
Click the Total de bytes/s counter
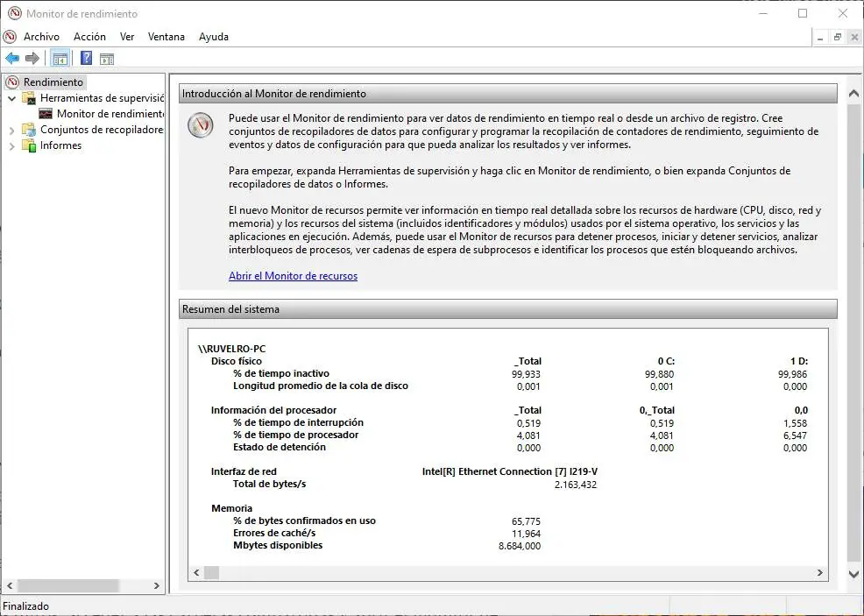click(x=269, y=484)
